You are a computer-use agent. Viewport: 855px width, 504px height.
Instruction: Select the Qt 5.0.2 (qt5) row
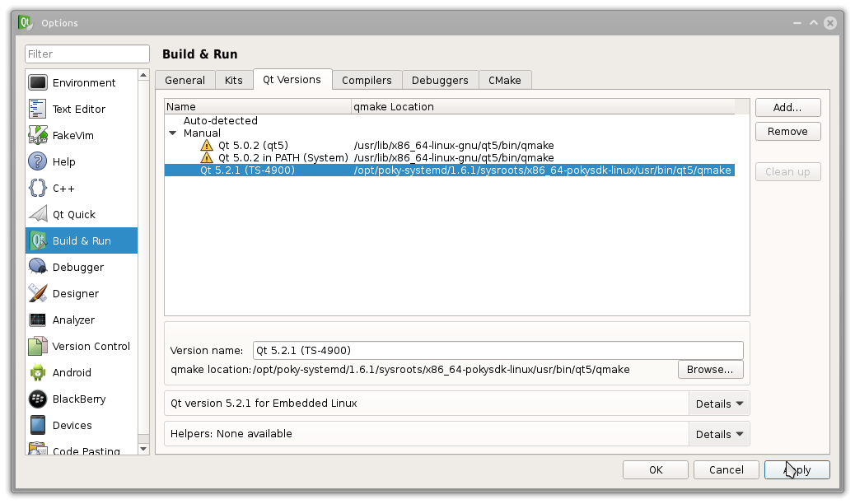point(449,145)
